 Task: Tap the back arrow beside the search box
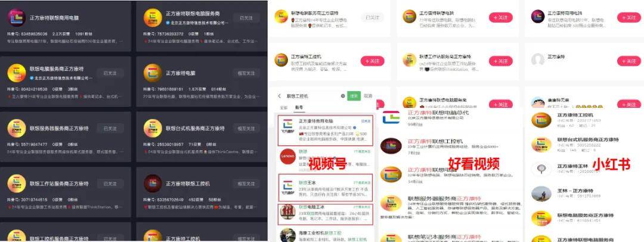tap(280, 96)
